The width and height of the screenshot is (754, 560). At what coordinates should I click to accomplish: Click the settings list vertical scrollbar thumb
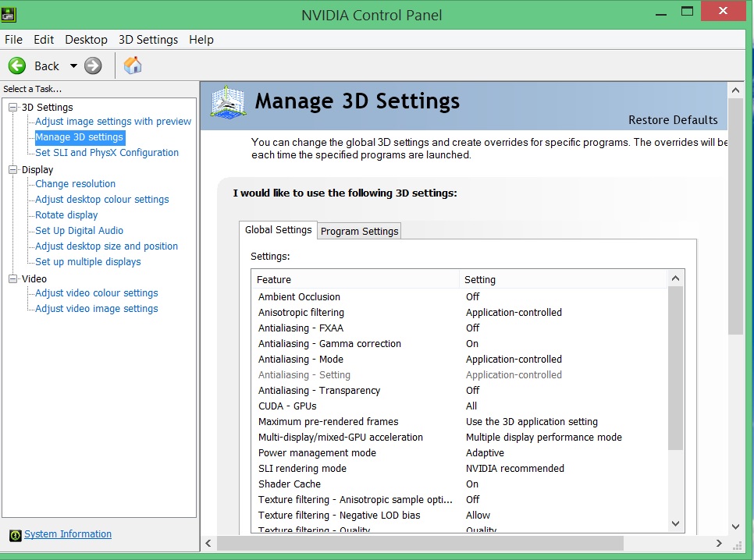[x=675, y=368]
